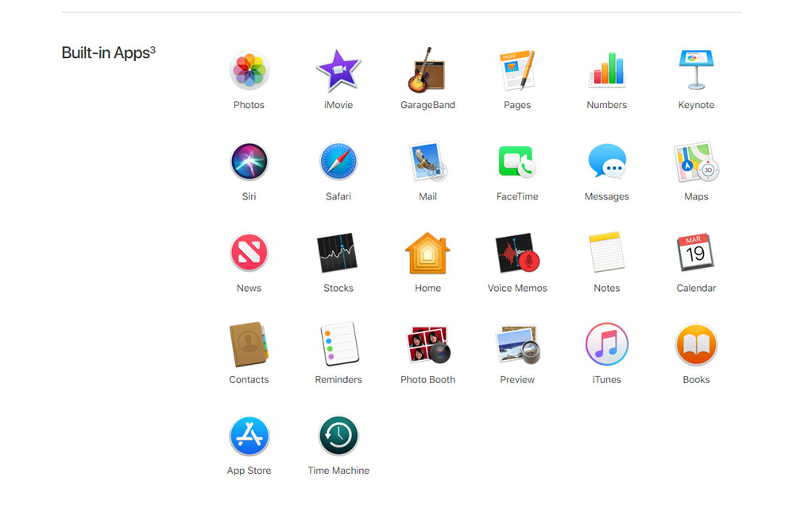The height and width of the screenshot is (527, 812).
Task: Open the Safari compass icon
Action: click(338, 161)
